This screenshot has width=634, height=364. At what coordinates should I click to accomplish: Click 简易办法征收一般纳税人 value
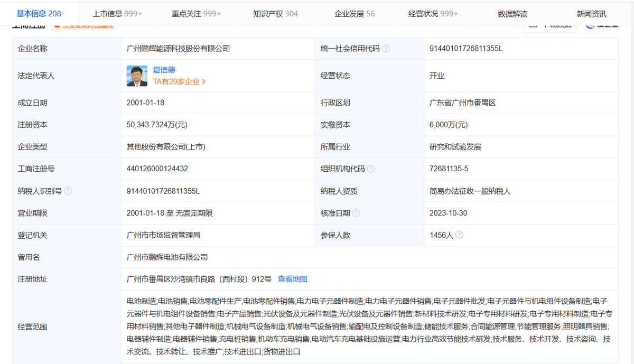tap(470, 191)
